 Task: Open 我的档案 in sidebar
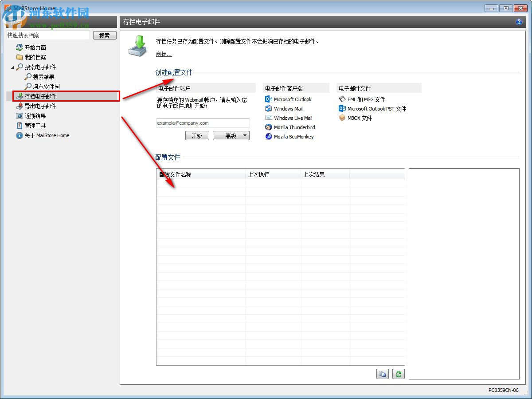pos(35,57)
